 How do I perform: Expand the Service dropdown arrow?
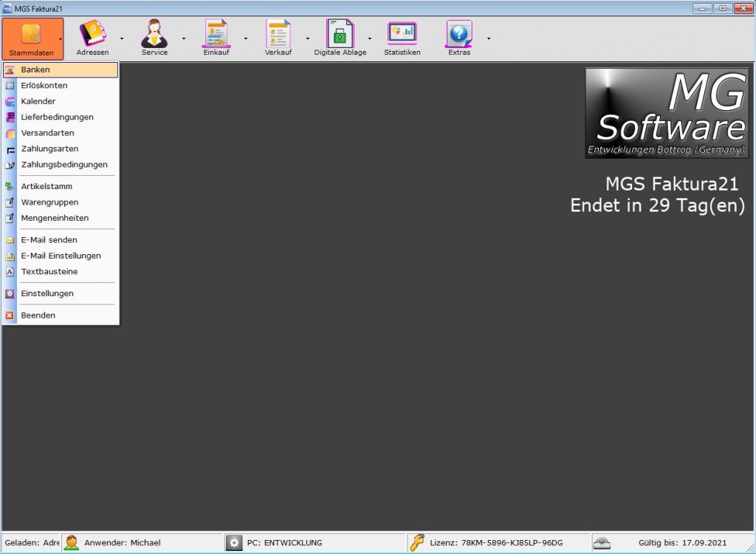pos(184,38)
